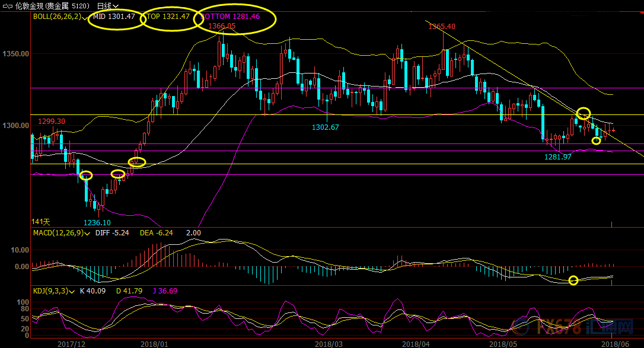Screen dimensions: 644x348
Task: Expand the MACD(12,26,9) indicator dropdown
Action: click(x=88, y=233)
